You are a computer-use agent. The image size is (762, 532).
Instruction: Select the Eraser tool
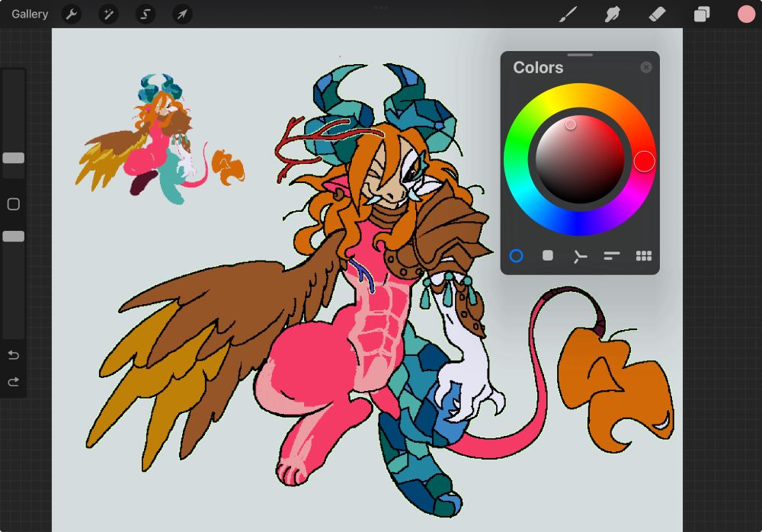(657, 14)
